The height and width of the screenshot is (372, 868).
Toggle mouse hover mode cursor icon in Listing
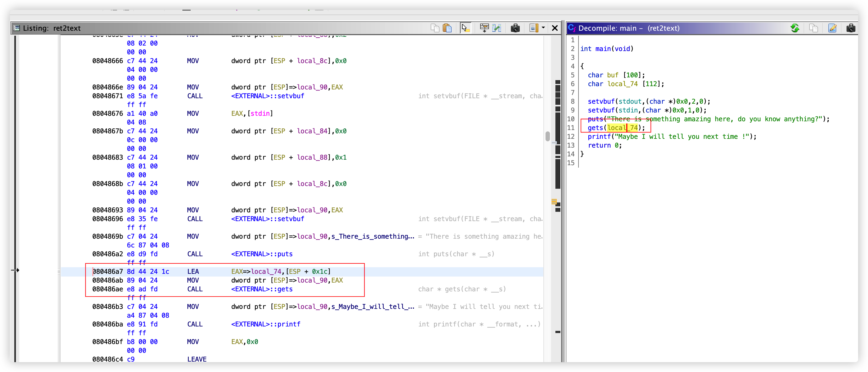coord(465,28)
